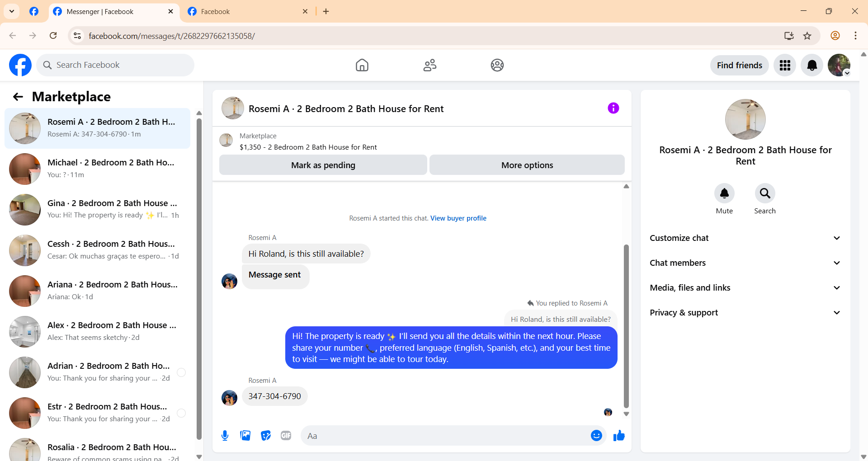Click the quoted reply 'Hi Roland, is this still available?'

point(561,319)
